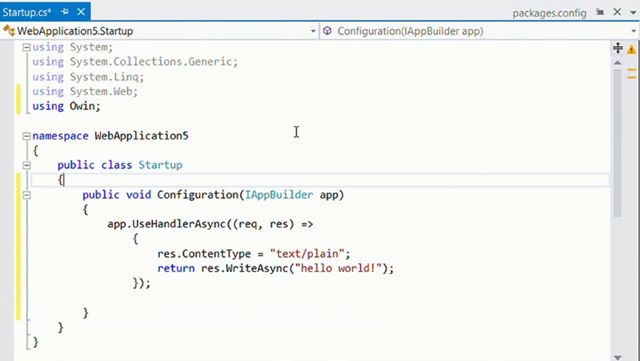The width and height of the screenshot is (640, 361).
Task: Click on "WriteAsync" in the code
Action: point(257,268)
